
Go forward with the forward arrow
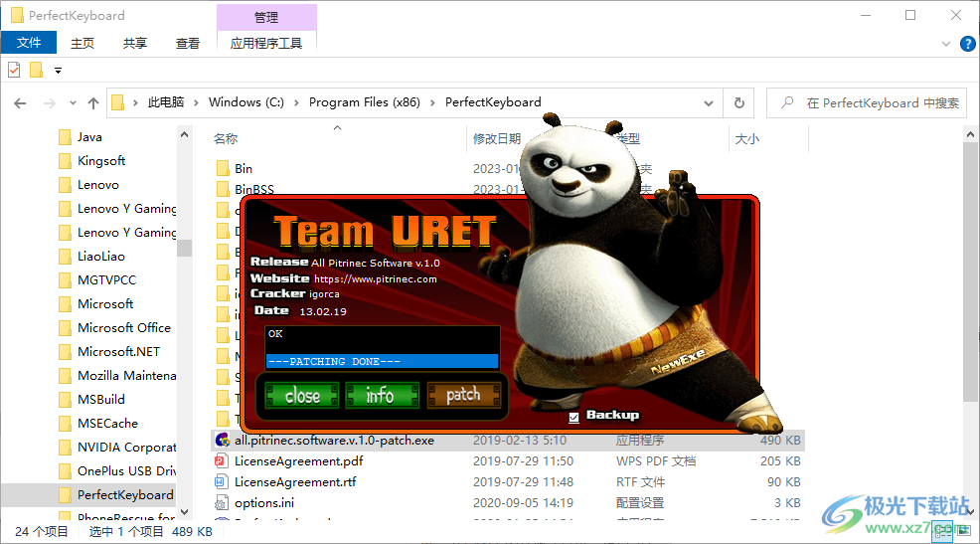49,103
